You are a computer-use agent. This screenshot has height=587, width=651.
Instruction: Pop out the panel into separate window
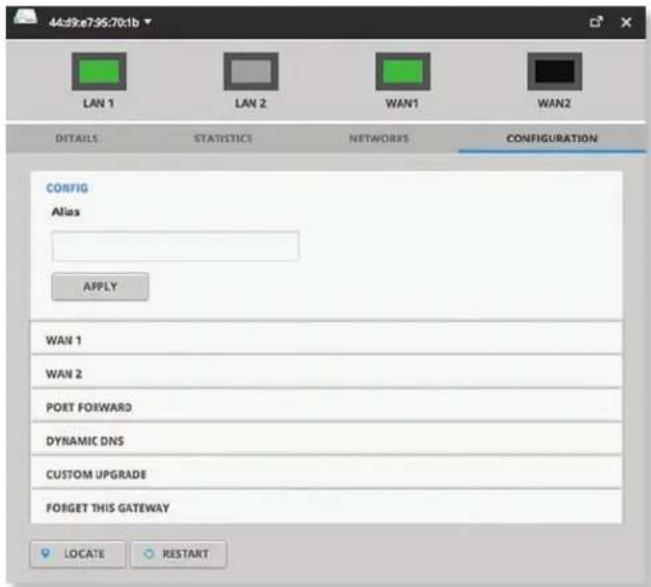tap(596, 22)
